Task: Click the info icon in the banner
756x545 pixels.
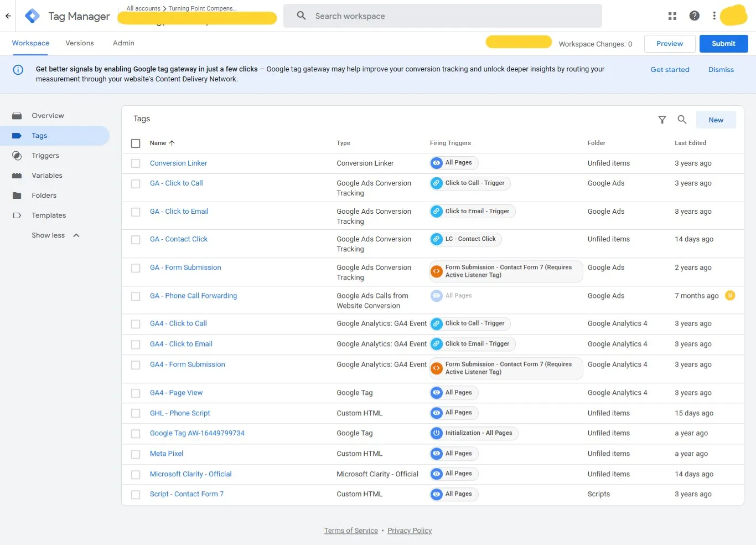Action: click(18, 70)
